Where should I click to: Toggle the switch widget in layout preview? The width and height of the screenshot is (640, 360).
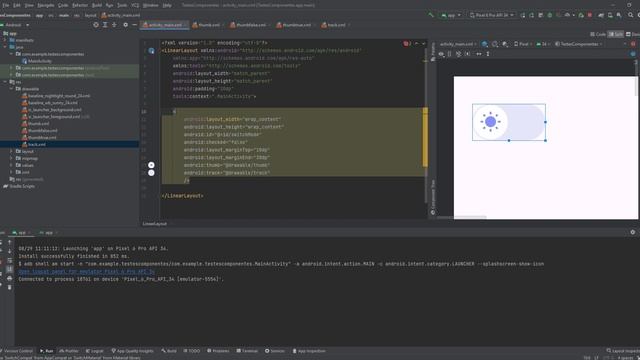pos(509,122)
